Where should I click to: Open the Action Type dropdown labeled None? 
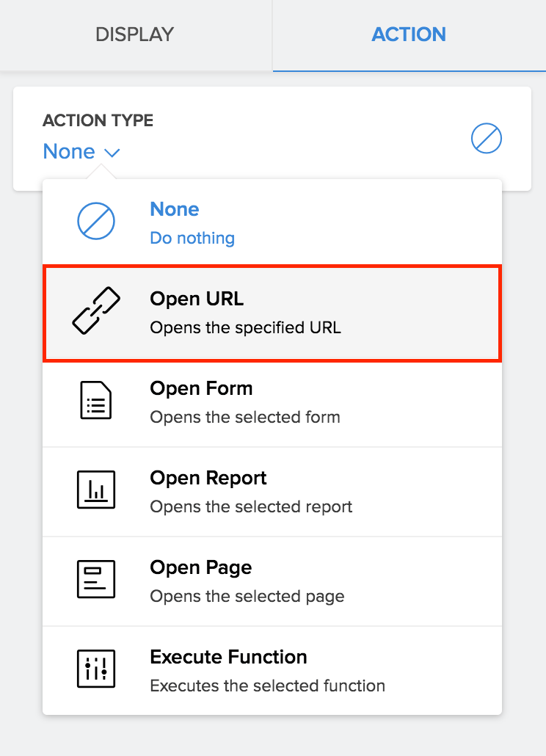81,151
